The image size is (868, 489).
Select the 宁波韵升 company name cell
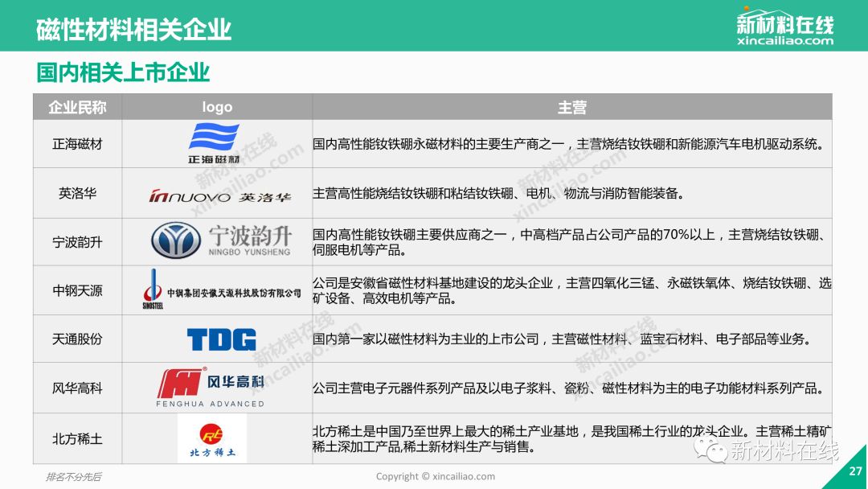point(77,242)
